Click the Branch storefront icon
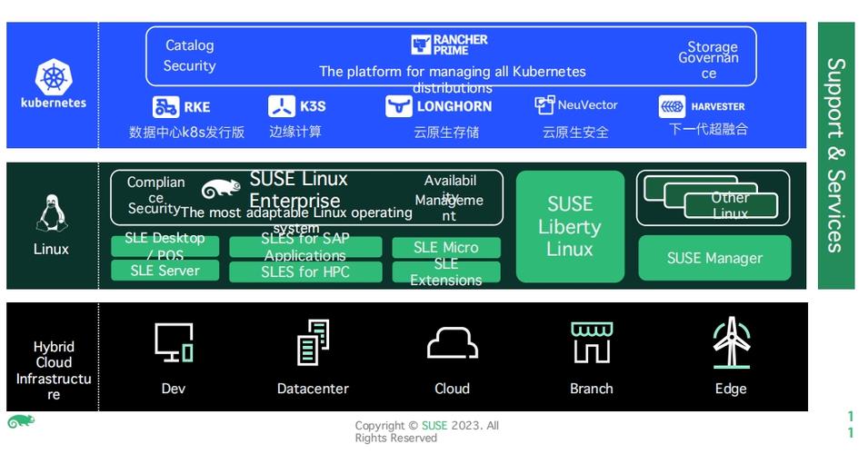The image size is (868, 454). (591, 343)
